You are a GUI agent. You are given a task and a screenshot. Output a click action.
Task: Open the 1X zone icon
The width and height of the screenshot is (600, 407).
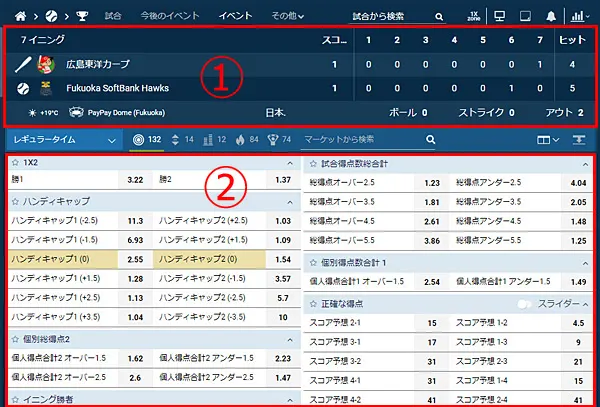click(x=474, y=16)
